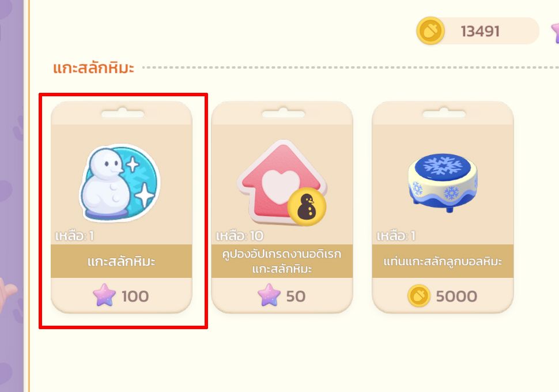Click hanger tab on first item card

coord(122,113)
